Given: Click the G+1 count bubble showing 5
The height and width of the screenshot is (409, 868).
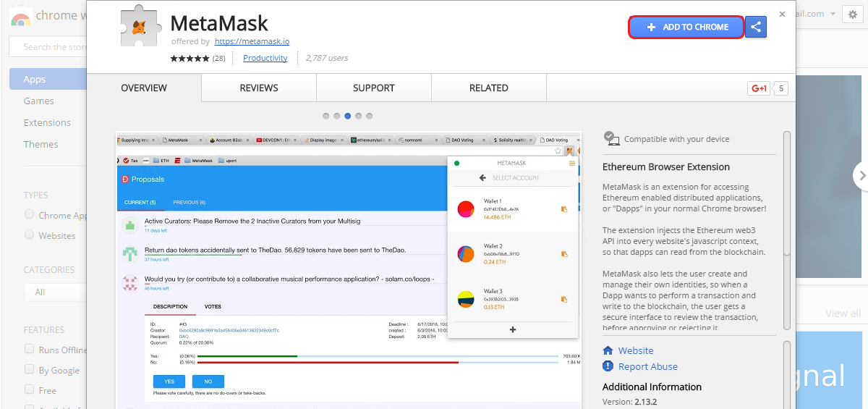Looking at the screenshot, I should pos(780,88).
